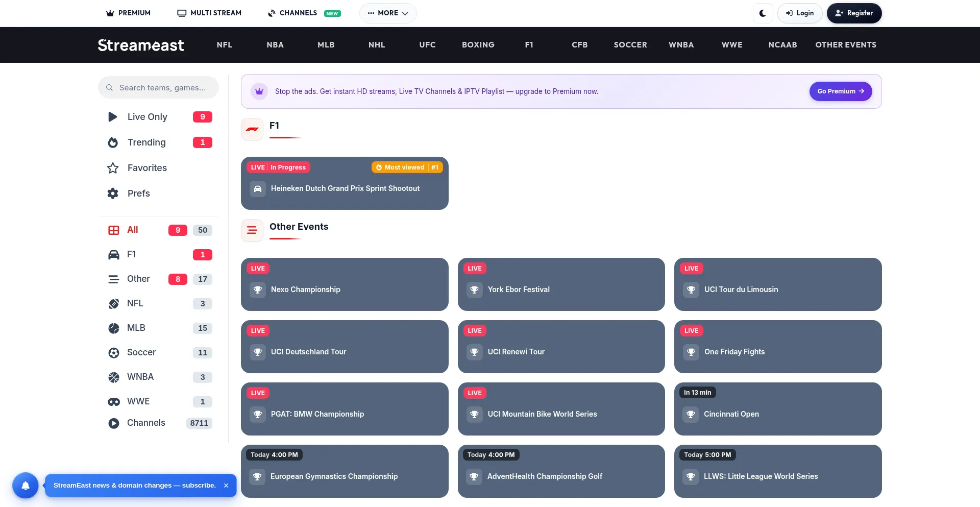Open the UFC category in navigation bar
The width and height of the screenshot is (980, 507).
tap(428, 45)
